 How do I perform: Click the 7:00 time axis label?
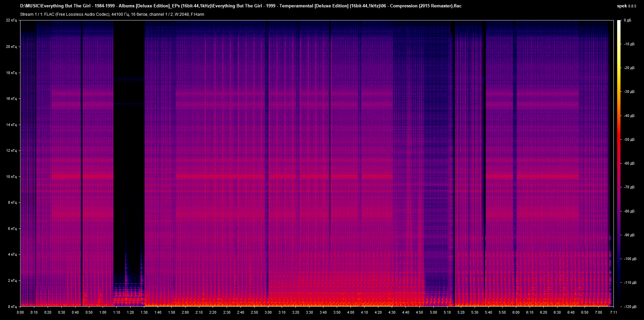[x=599, y=312]
